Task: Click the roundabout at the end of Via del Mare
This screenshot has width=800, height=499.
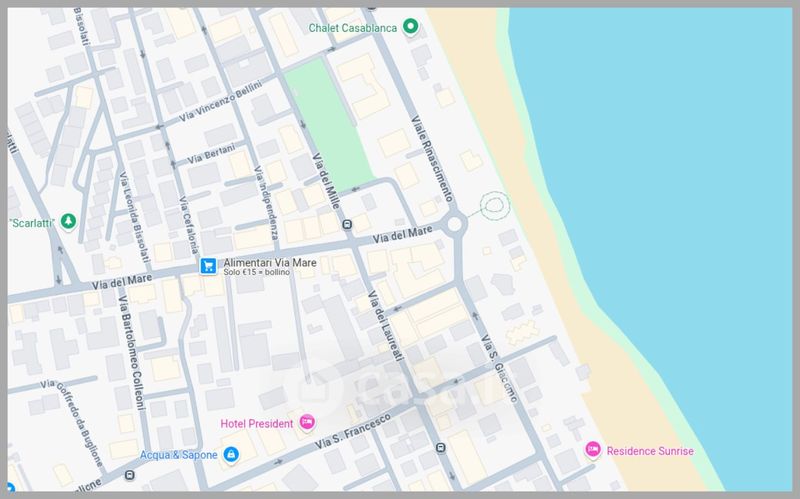Action: (x=457, y=225)
